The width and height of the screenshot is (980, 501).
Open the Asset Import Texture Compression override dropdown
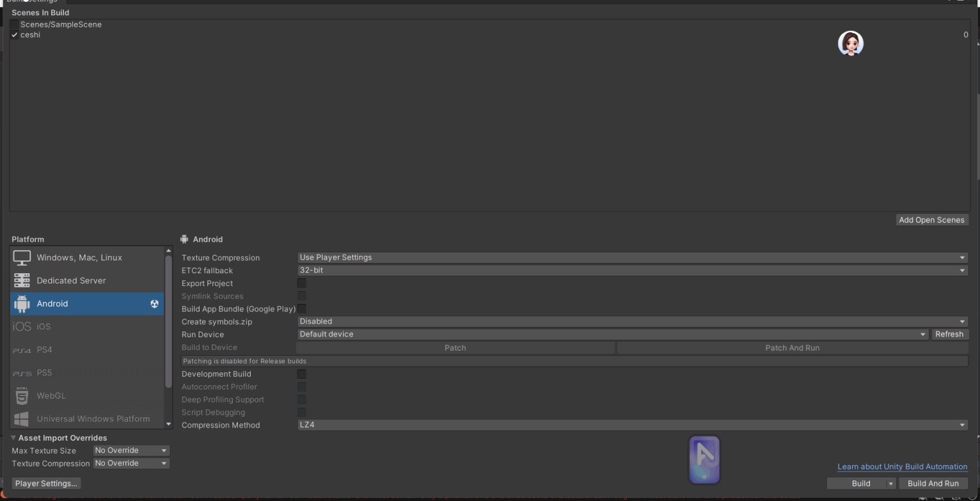(x=131, y=463)
